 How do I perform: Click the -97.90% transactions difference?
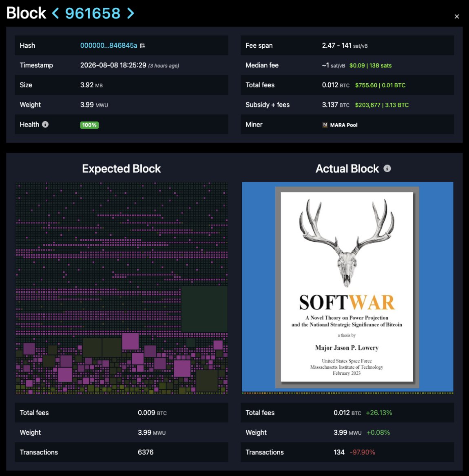(x=362, y=452)
